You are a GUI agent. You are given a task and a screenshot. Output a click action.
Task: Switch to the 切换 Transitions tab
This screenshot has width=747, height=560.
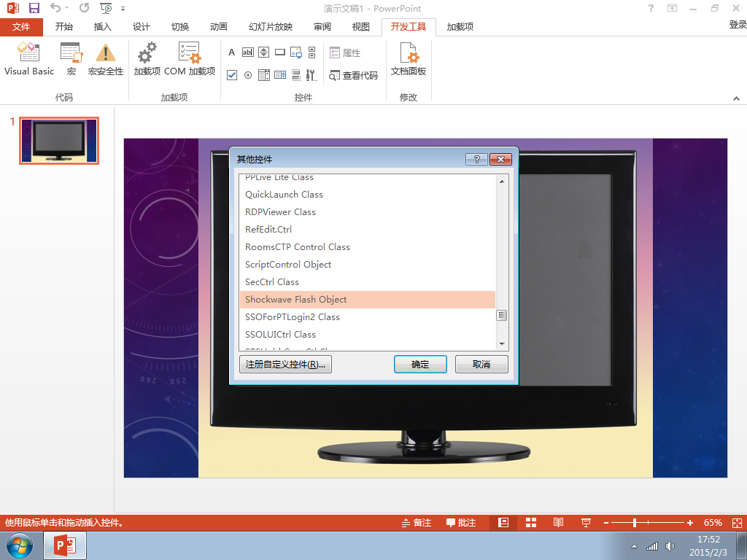pos(180,27)
